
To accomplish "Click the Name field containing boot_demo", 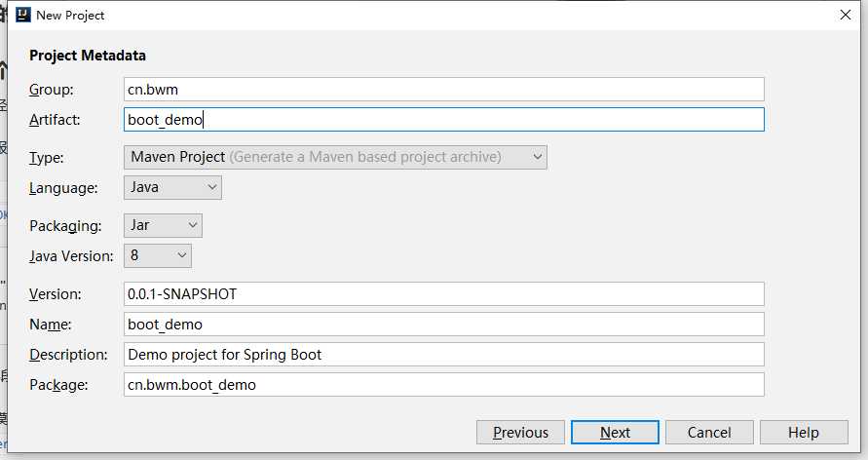I will click(x=444, y=324).
